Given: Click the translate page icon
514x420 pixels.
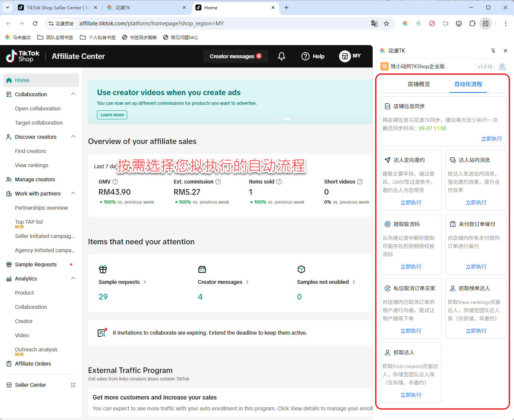Looking at the screenshot, I should [374, 23].
